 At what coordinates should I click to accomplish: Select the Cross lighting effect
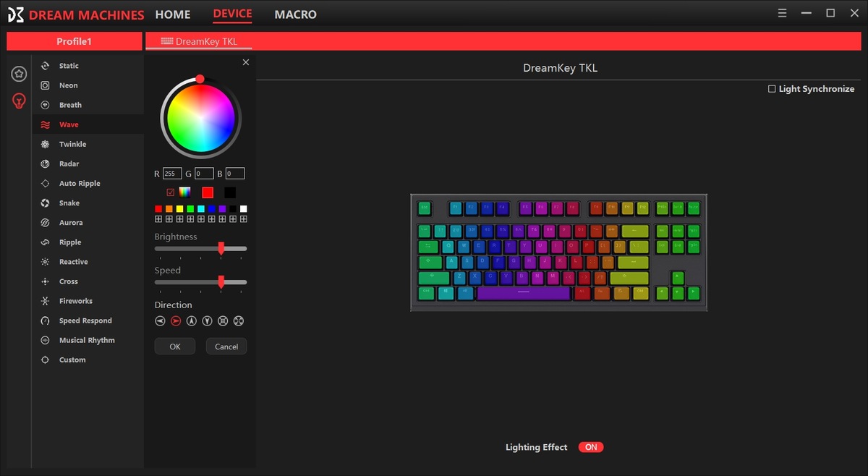88,281
